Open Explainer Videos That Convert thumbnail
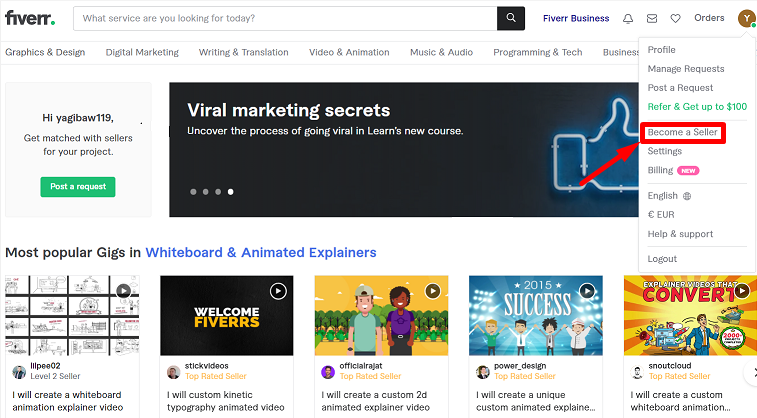The image size is (757, 418). (x=690, y=316)
